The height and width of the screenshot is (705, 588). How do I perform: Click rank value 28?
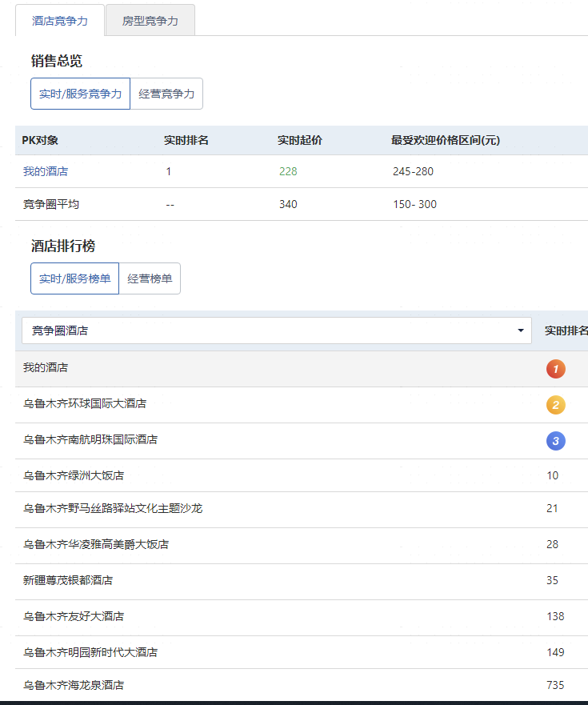[x=553, y=544]
